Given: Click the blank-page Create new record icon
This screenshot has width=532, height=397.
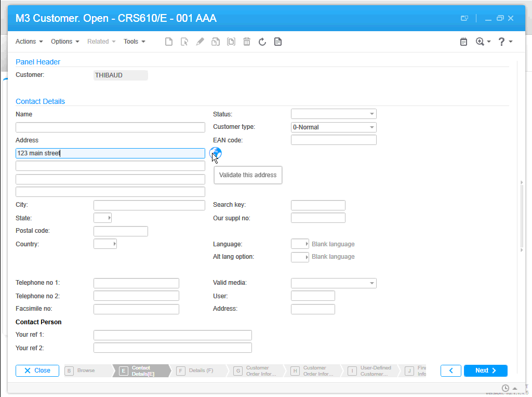Looking at the screenshot, I should pyautogui.click(x=169, y=42).
